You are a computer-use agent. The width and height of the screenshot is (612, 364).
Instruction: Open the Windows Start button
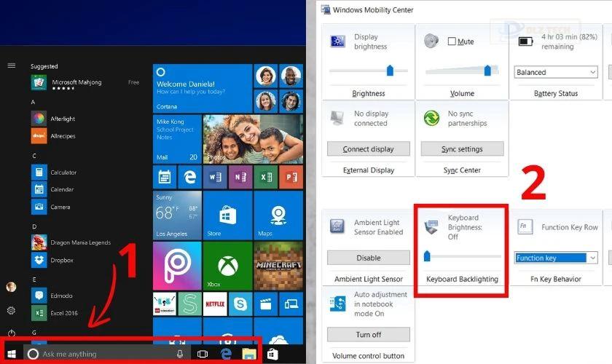pyautogui.click(x=12, y=354)
